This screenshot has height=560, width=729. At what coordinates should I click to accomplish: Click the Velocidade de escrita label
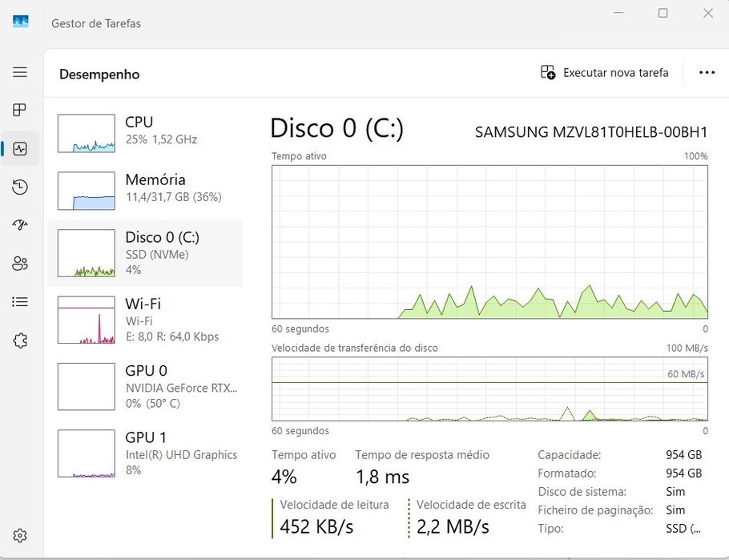point(471,505)
